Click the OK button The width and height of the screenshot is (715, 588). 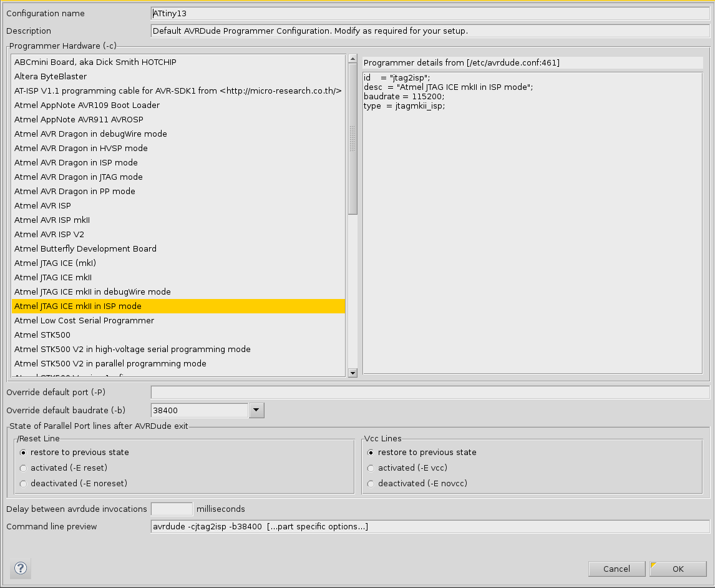tap(678, 569)
